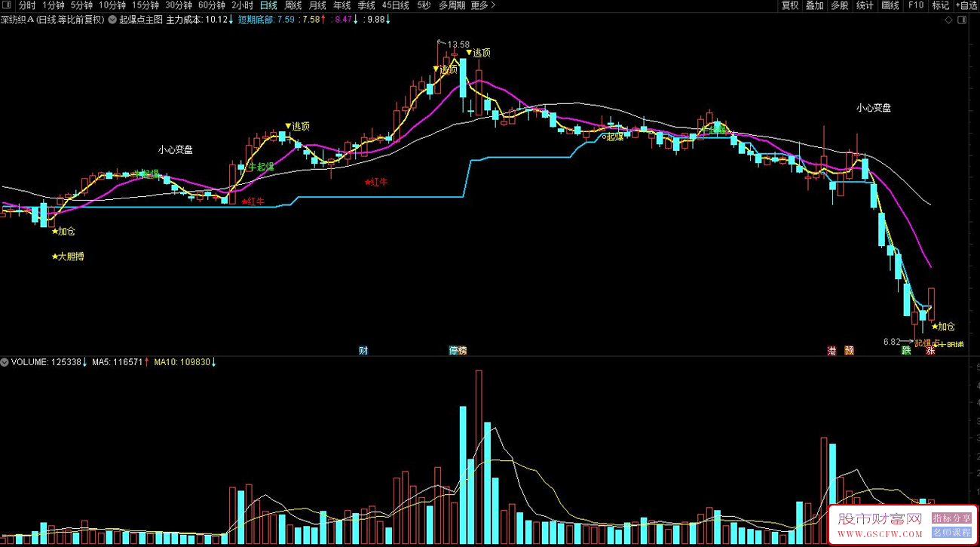Switch to 60分钟 period tab
The height and width of the screenshot is (547, 980).
pyautogui.click(x=212, y=5)
